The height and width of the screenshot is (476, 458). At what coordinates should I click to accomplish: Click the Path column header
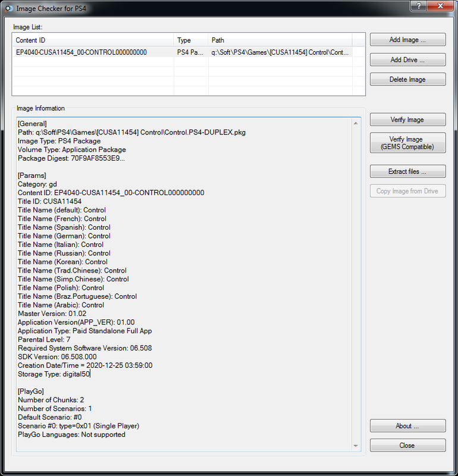pos(280,40)
